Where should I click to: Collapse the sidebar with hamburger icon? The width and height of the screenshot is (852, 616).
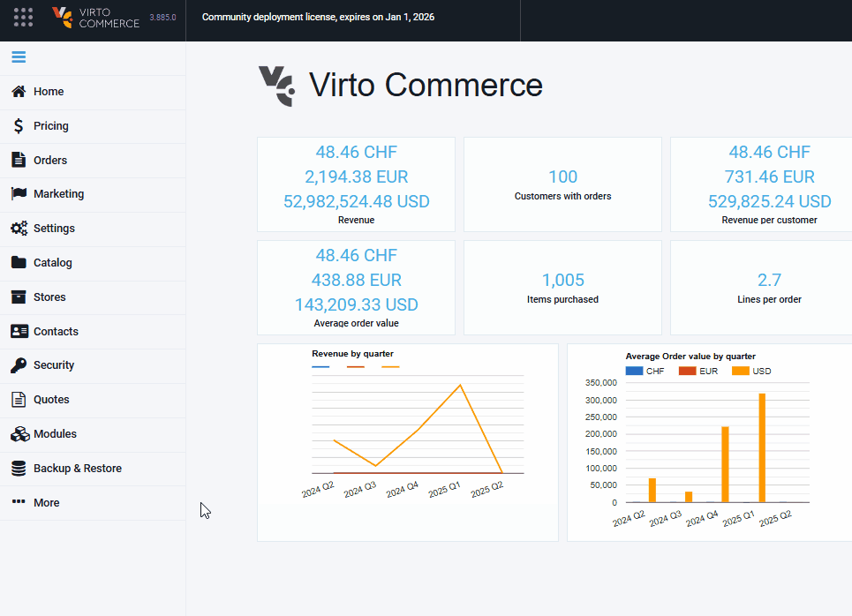click(x=19, y=57)
